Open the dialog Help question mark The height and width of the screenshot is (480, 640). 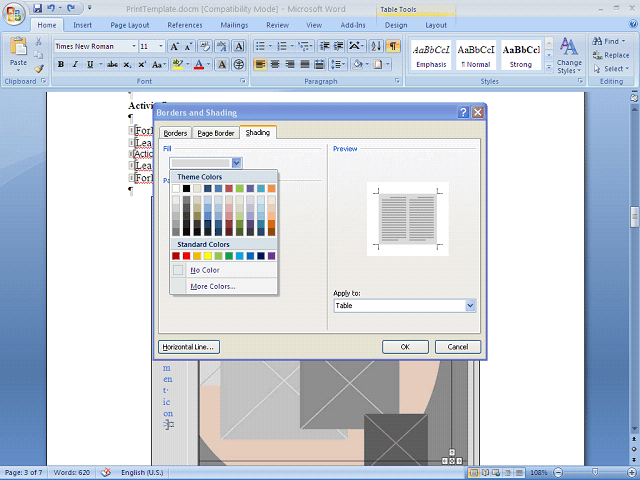[x=463, y=113]
